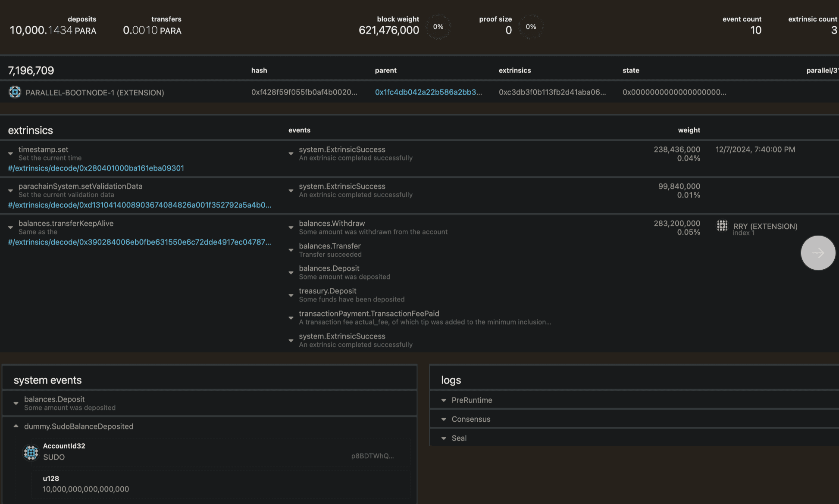Click the Parallel bootnode identicon
The width and height of the screenshot is (839, 504).
point(15,92)
